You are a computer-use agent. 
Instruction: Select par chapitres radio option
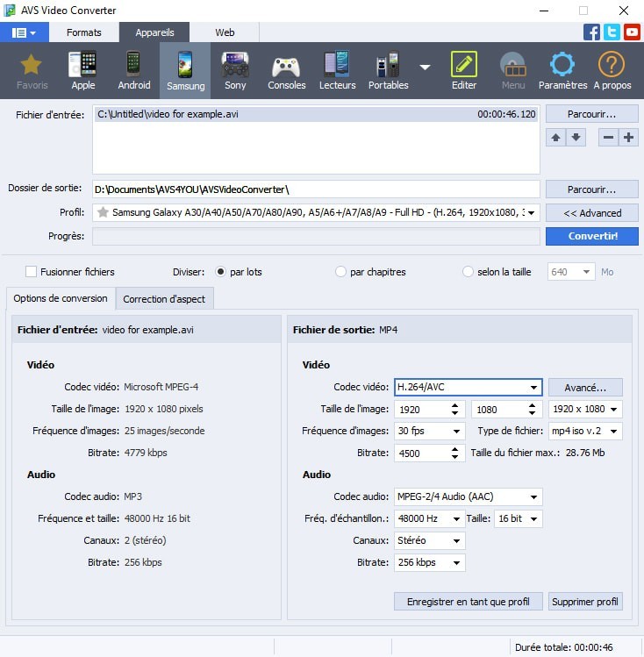coord(340,272)
